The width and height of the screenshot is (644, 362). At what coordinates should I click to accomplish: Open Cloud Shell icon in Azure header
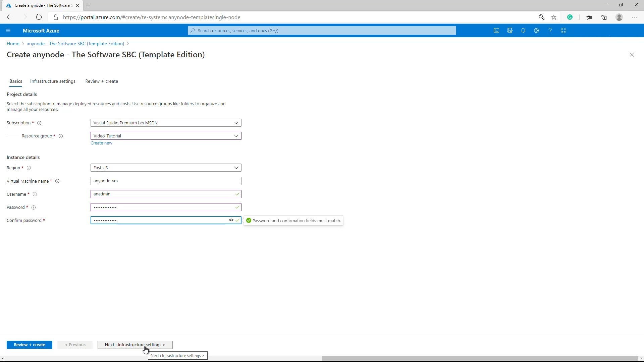[x=496, y=31]
